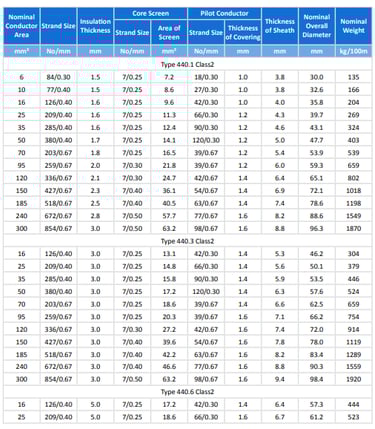Click the overall diameter value 66.2
Viewport: 375px width, 429px height.
click(x=316, y=317)
